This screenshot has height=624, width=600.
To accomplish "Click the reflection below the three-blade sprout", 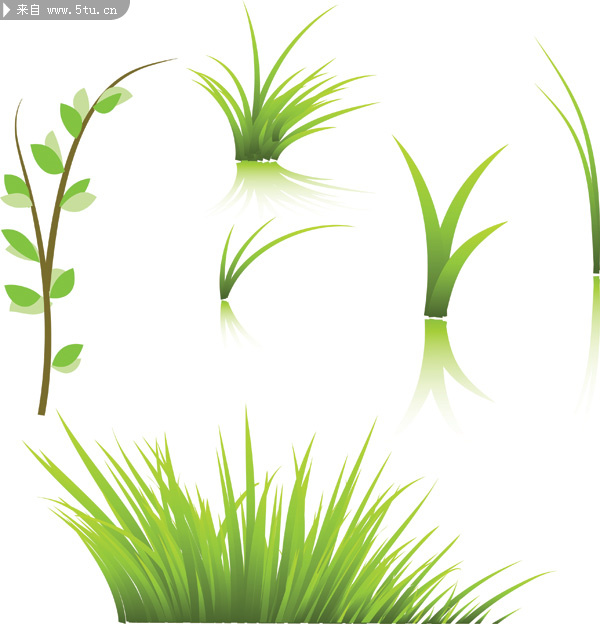I will tap(440, 365).
